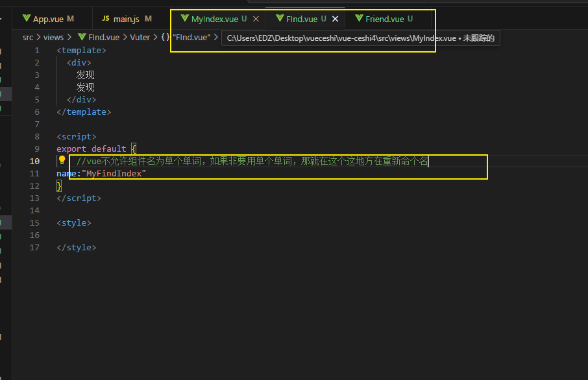Click the Vue icon on App.vue tab
588x380 pixels.
pyautogui.click(x=26, y=18)
